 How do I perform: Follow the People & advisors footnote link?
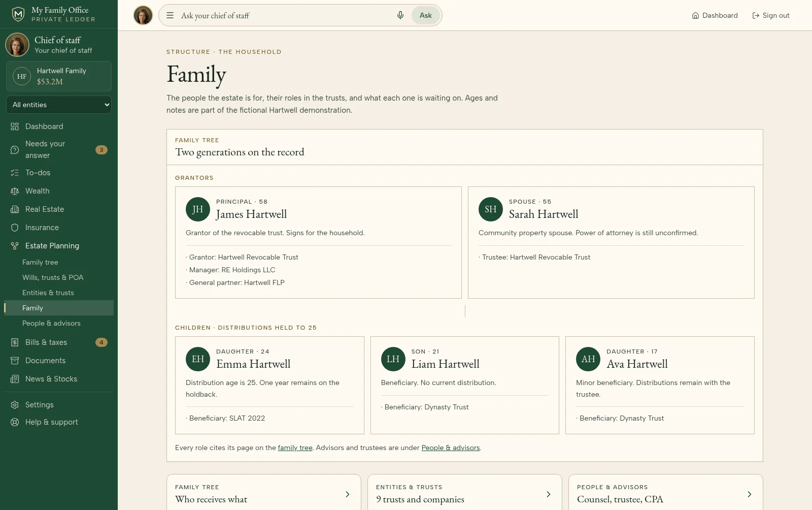tap(451, 448)
